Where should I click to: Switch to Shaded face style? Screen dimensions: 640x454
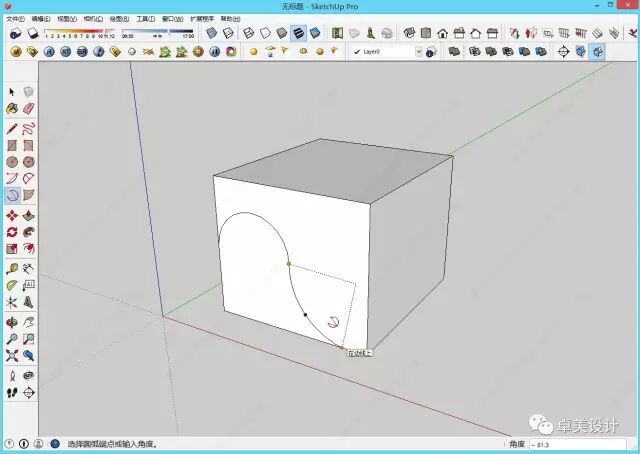(x=282, y=33)
